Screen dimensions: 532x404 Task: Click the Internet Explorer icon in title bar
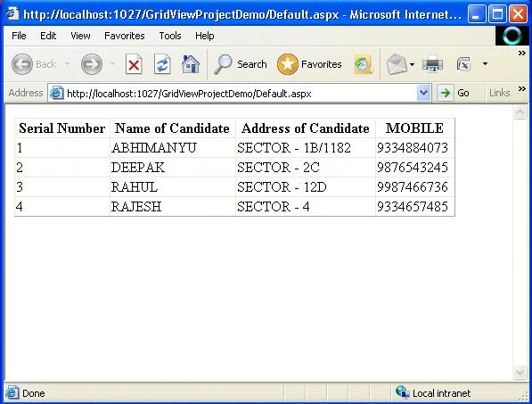coord(12,14)
